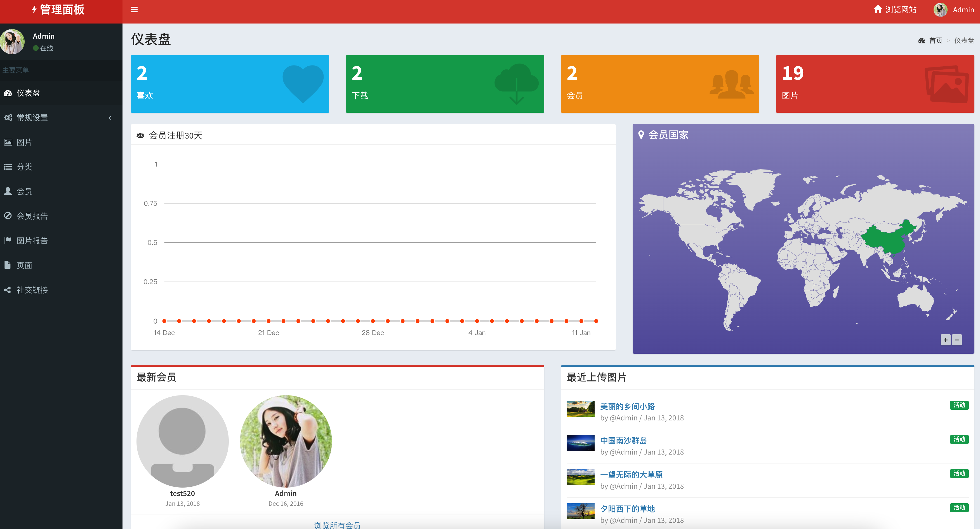Image resolution: width=980 pixels, height=529 pixels.
Task: Click the home icon beside 浏览网站
Action: tap(878, 9)
